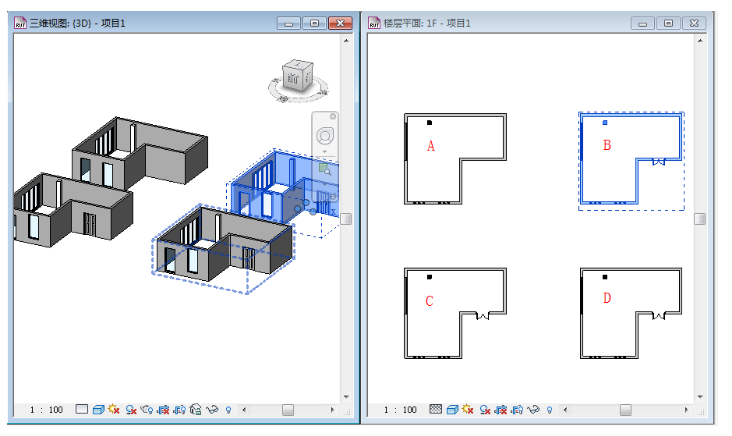
Task: Toggle Shadows in 3D view control bar
Action: pos(130,410)
